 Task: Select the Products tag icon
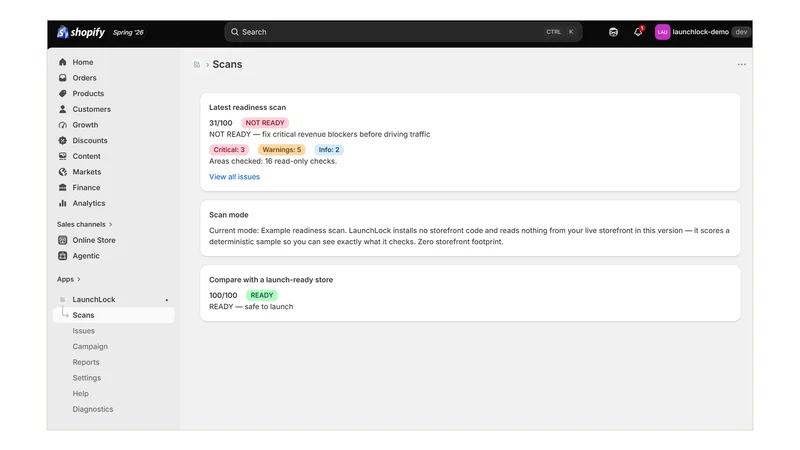pos(62,93)
